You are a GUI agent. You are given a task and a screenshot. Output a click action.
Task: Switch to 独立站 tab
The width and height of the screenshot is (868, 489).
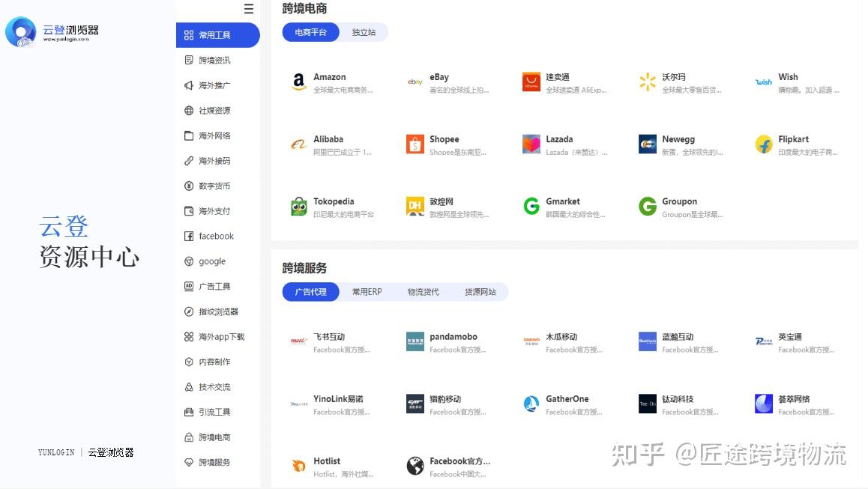pos(364,32)
